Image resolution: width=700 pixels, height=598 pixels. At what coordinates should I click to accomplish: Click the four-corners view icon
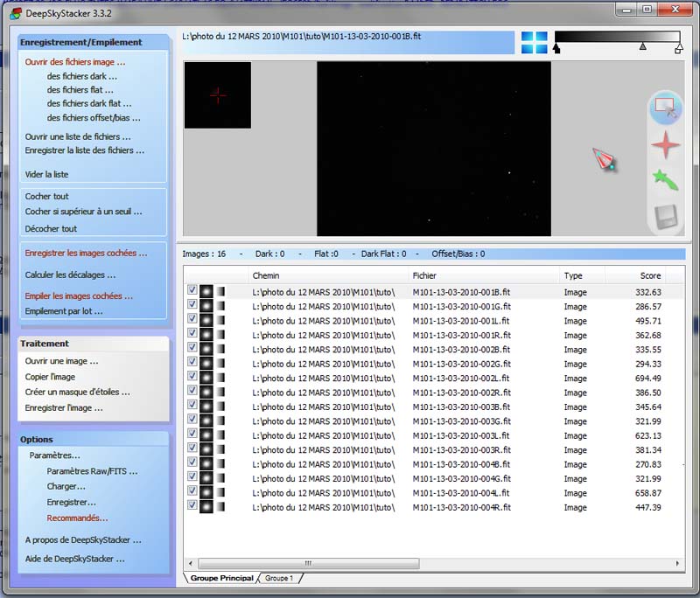[x=534, y=43]
